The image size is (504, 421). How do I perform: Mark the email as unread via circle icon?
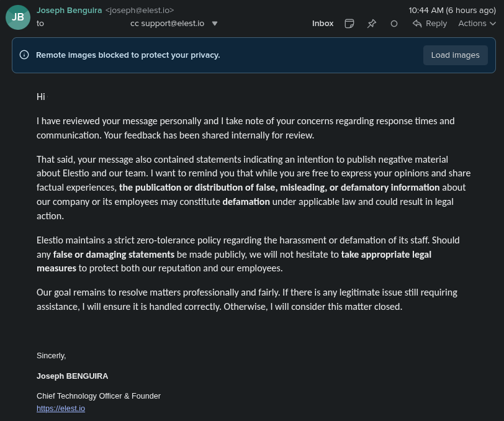(394, 23)
